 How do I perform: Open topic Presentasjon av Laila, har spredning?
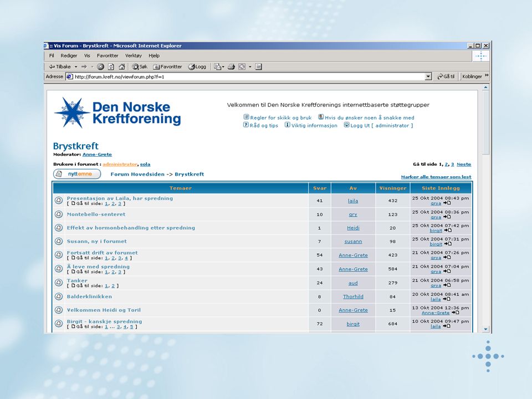(x=120, y=198)
